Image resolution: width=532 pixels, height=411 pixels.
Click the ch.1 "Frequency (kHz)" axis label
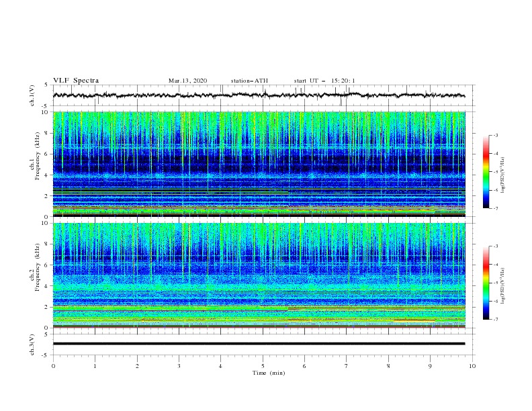tap(38, 156)
